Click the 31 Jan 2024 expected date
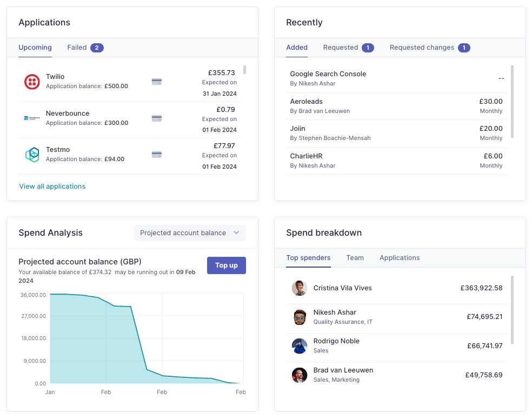The height and width of the screenshot is (419, 532). (x=220, y=94)
